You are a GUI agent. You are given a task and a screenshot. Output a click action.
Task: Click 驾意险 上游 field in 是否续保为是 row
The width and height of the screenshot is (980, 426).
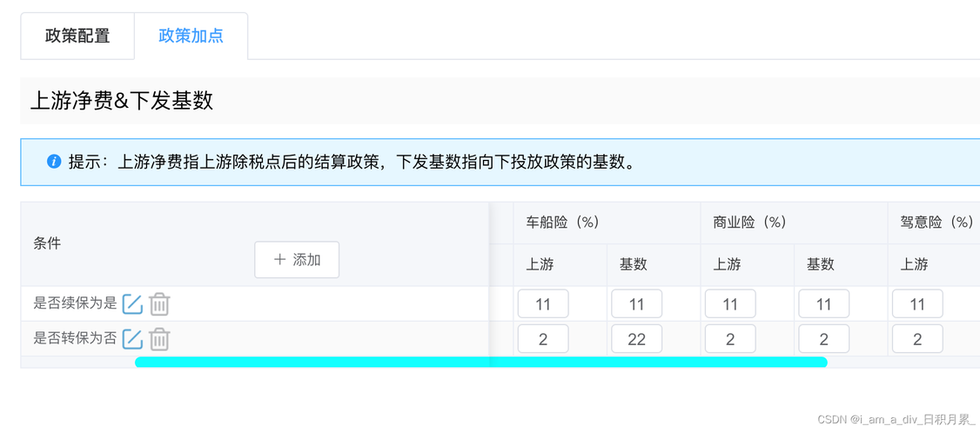917,304
